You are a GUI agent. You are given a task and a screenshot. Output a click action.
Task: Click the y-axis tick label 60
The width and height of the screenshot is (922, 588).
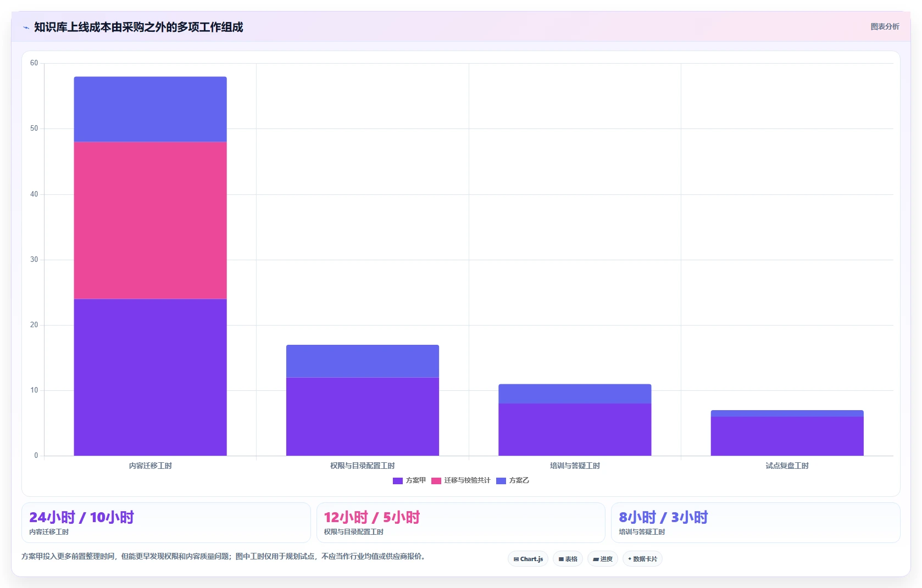coord(34,63)
